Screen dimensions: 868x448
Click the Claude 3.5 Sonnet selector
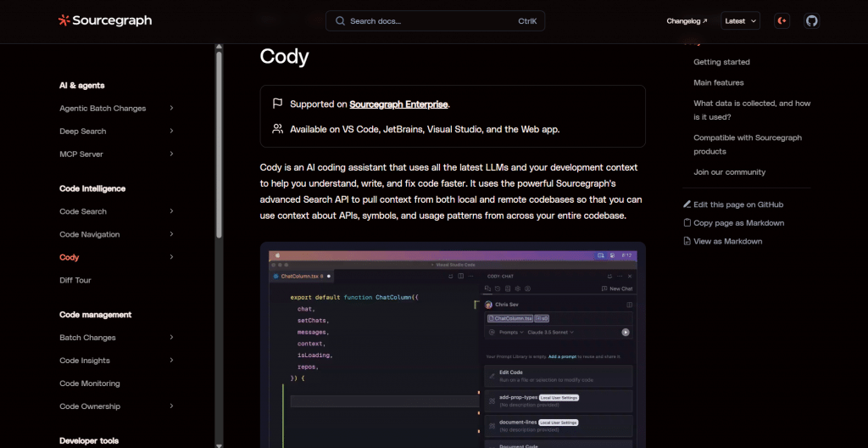coord(551,332)
